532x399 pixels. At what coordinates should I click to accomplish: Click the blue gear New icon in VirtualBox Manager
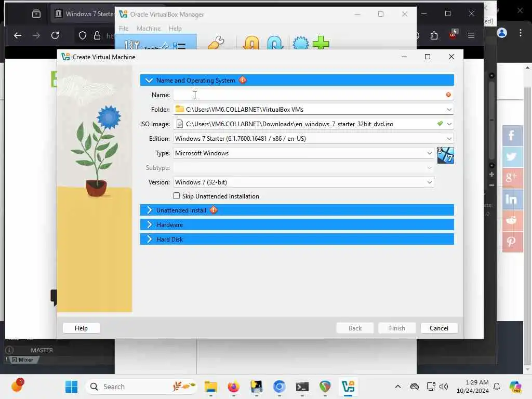[x=301, y=43]
